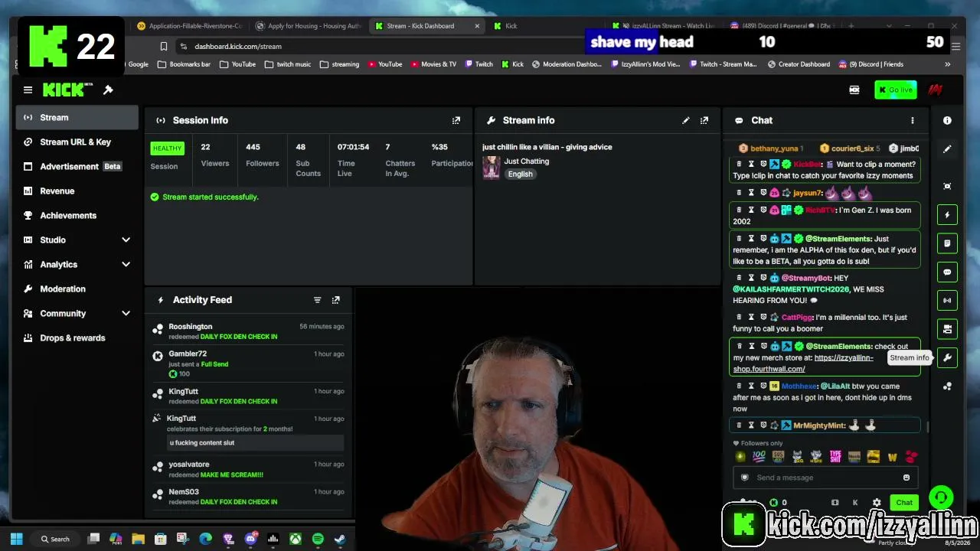Click the green headset support button
The height and width of the screenshot is (551, 980).
click(941, 497)
